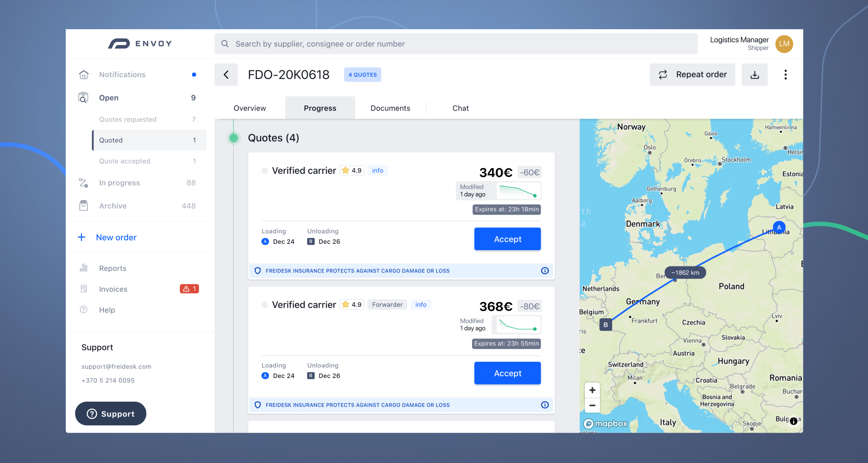Zoom out on the map

(592, 405)
